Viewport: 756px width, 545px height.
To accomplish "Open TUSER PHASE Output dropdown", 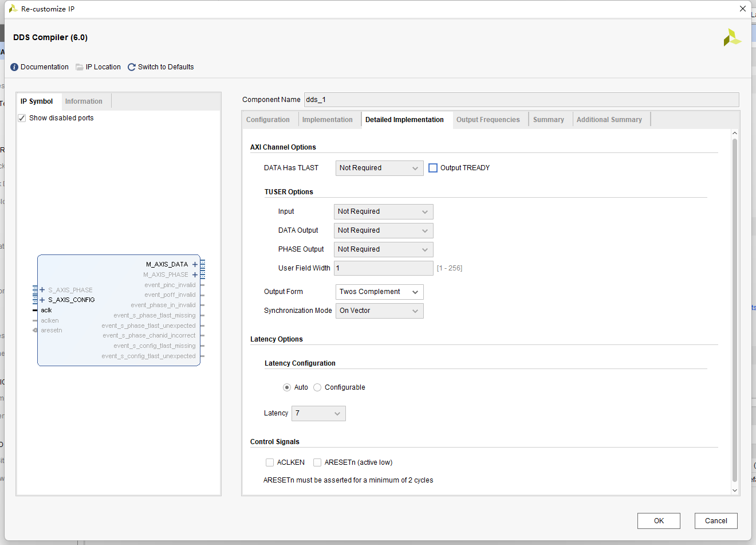I will (383, 249).
